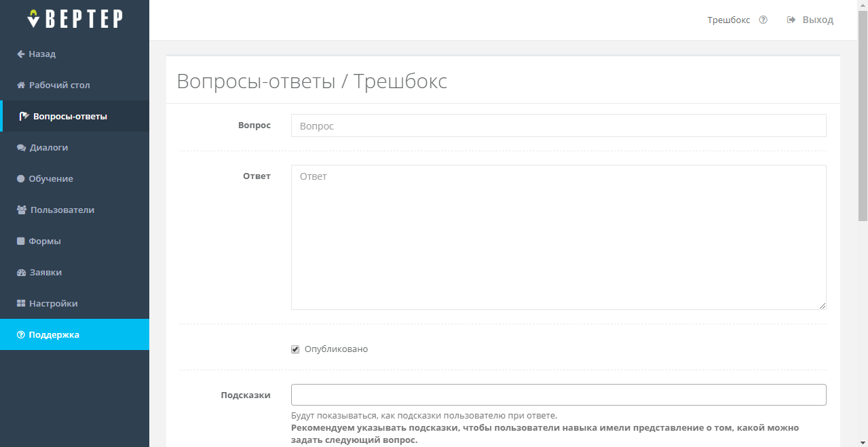Click the Подсказки field label
The image size is (868, 447).
click(x=246, y=395)
